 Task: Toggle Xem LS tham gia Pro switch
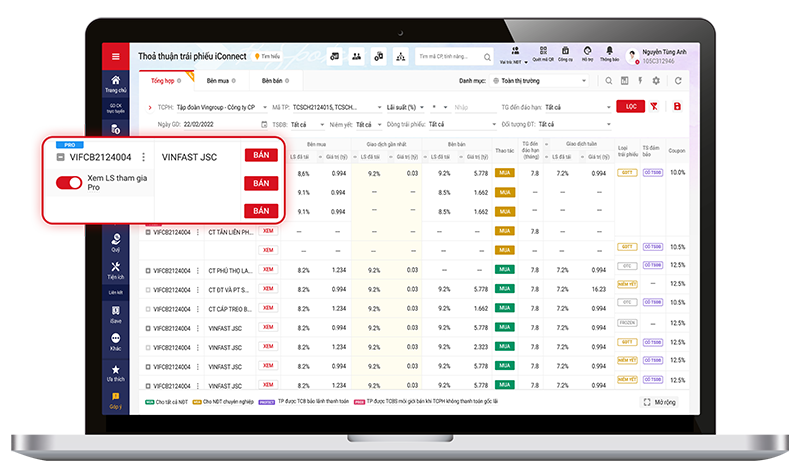point(69,183)
